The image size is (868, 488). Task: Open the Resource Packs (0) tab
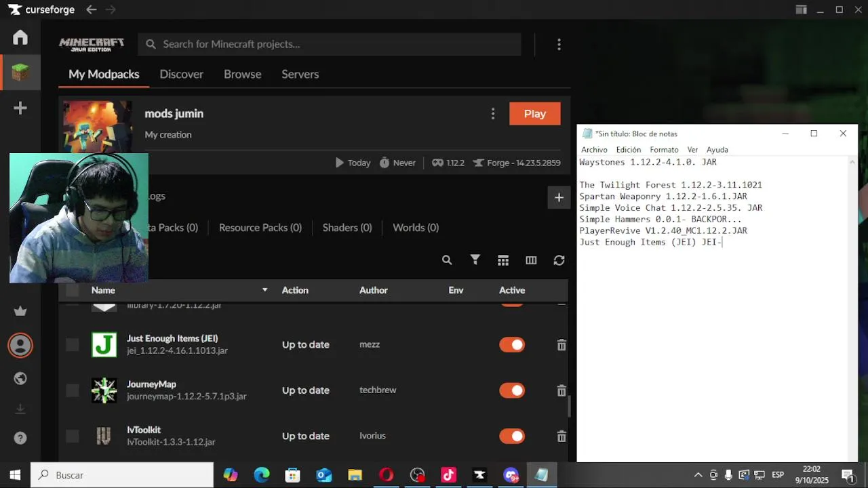pyautogui.click(x=260, y=228)
